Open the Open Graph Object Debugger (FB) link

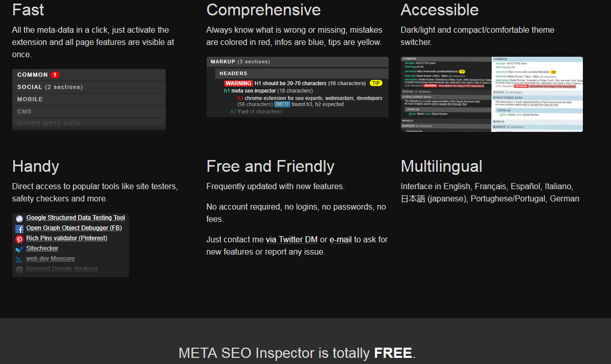point(74,228)
